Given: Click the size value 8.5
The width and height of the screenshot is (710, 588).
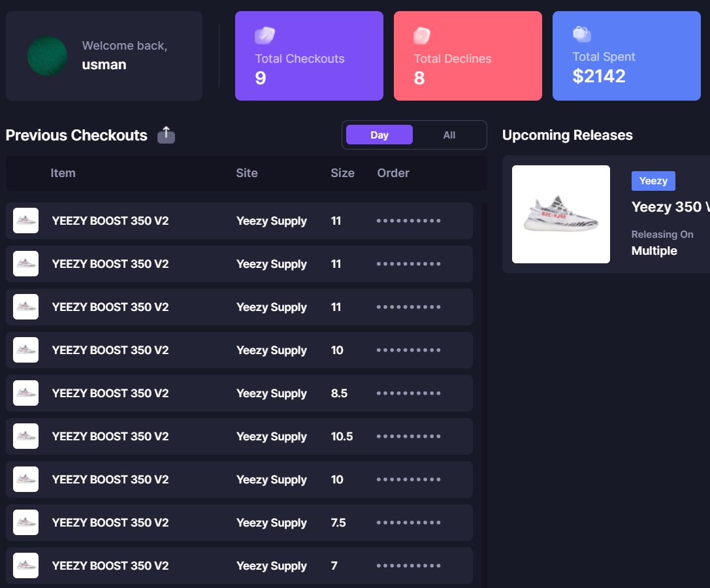Looking at the screenshot, I should (339, 393).
